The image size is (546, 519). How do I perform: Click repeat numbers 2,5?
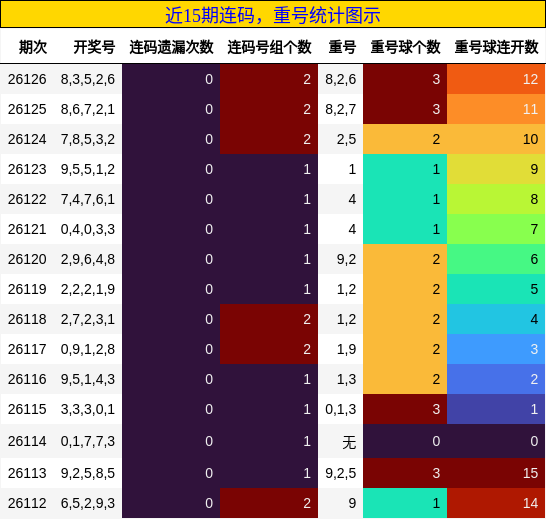[x=346, y=139]
